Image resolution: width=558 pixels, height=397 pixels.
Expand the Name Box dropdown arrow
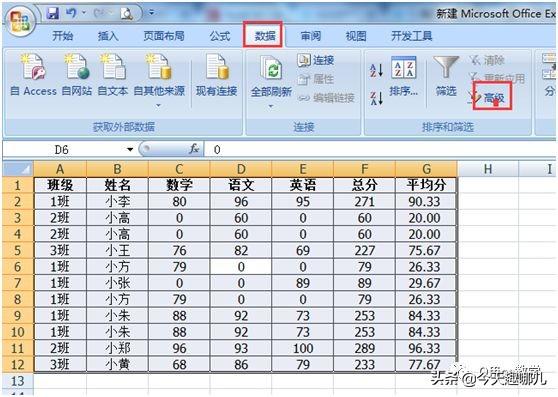pyautogui.click(x=130, y=149)
